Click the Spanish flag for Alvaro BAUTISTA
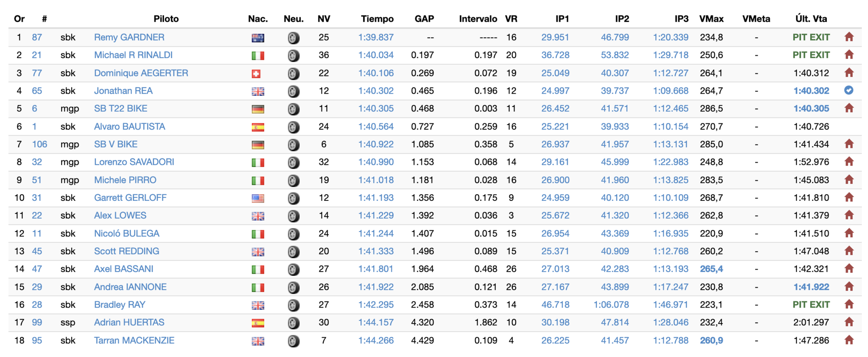The image size is (868, 357). pos(258,127)
